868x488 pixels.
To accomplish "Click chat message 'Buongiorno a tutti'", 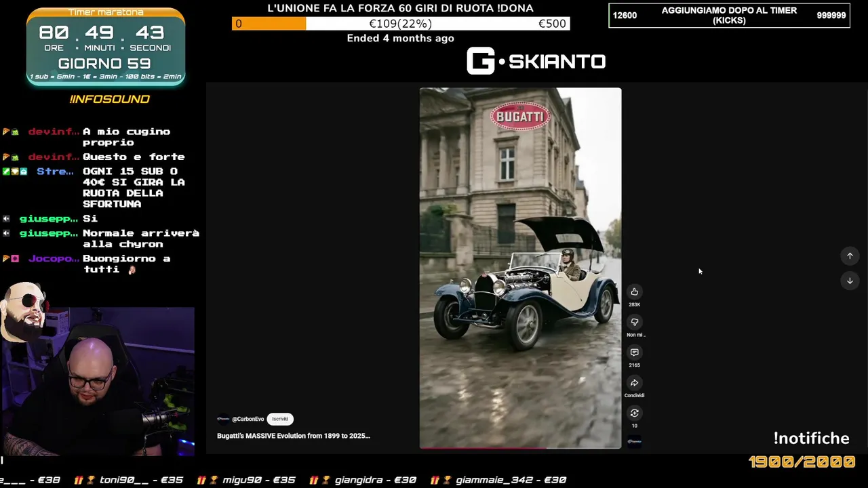I will (126, 264).
